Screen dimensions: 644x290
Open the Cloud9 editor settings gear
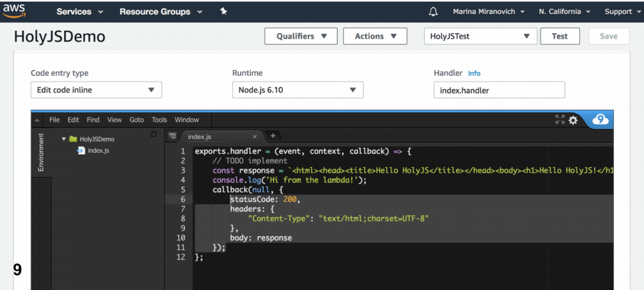573,120
